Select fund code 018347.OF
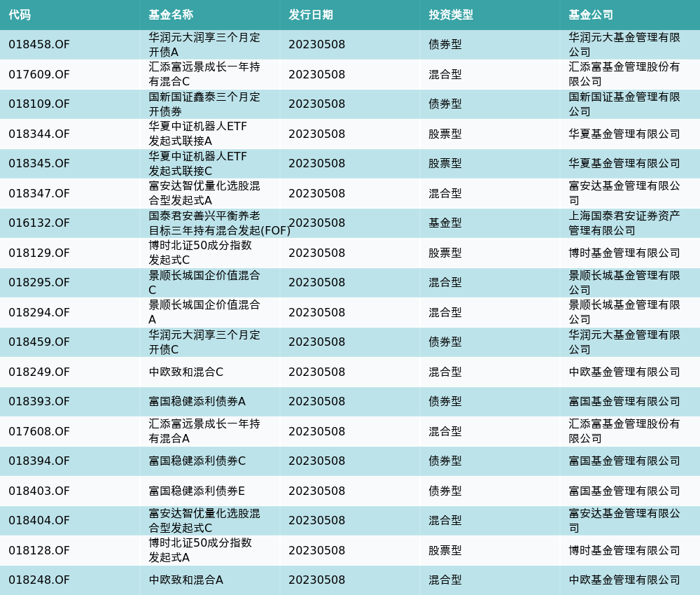 point(39,193)
